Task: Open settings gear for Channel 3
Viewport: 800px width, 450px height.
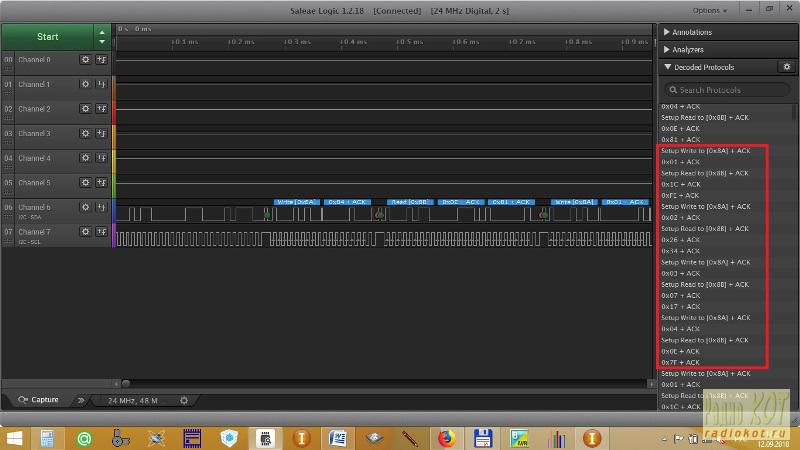Action: coord(85,133)
